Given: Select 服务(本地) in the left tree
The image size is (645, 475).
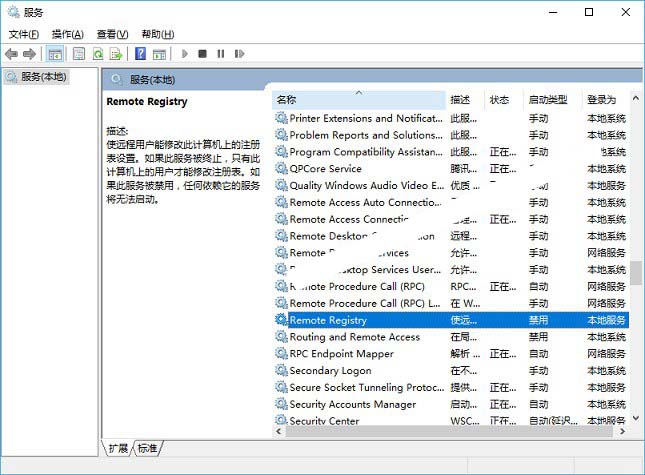Looking at the screenshot, I should 44,77.
